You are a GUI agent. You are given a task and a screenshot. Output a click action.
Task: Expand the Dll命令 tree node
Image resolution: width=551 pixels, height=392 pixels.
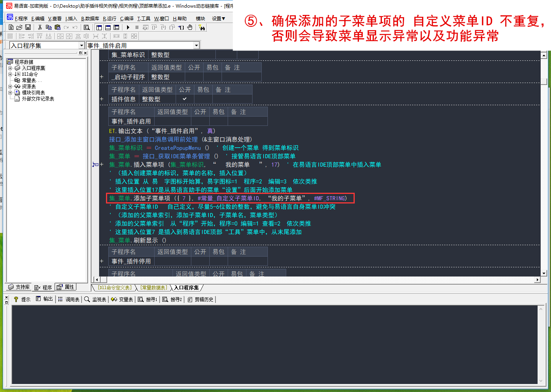(x=10, y=74)
